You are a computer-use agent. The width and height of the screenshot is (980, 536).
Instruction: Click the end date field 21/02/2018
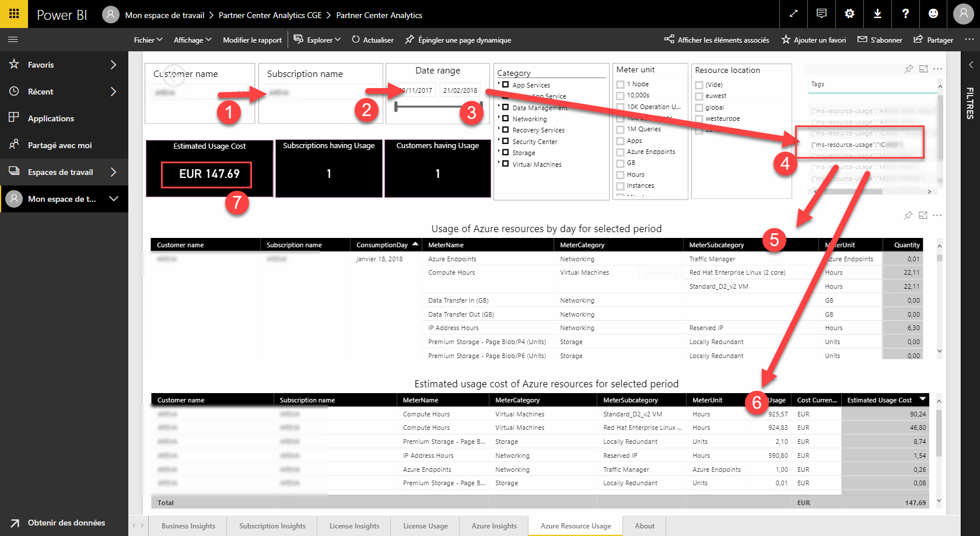pos(460,90)
